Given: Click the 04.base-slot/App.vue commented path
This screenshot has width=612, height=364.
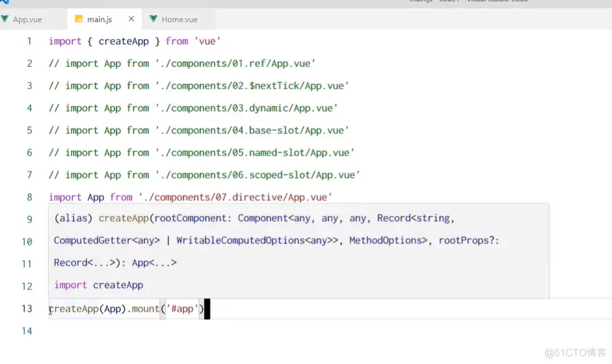Looking at the screenshot, I should [252, 130].
